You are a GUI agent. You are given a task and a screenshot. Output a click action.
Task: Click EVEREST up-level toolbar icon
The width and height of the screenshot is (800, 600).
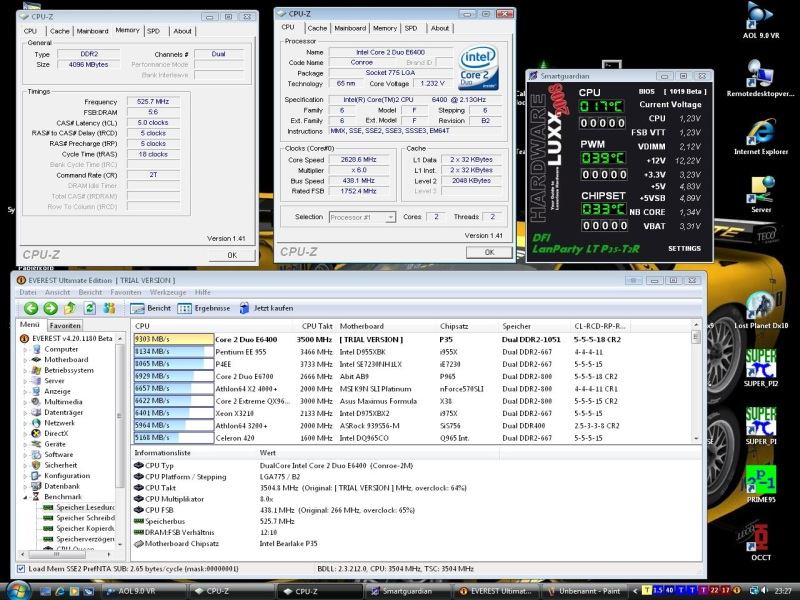(x=70, y=308)
